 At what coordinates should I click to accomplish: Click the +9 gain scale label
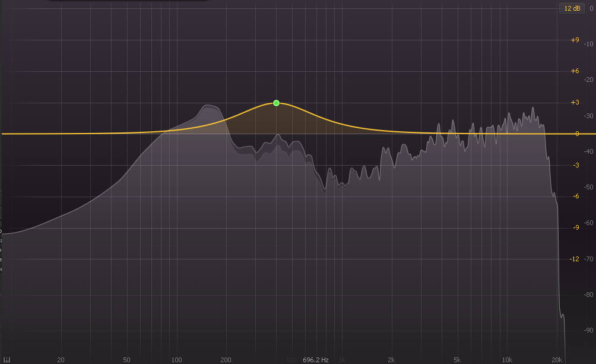pyautogui.click(x=575, y=40)
